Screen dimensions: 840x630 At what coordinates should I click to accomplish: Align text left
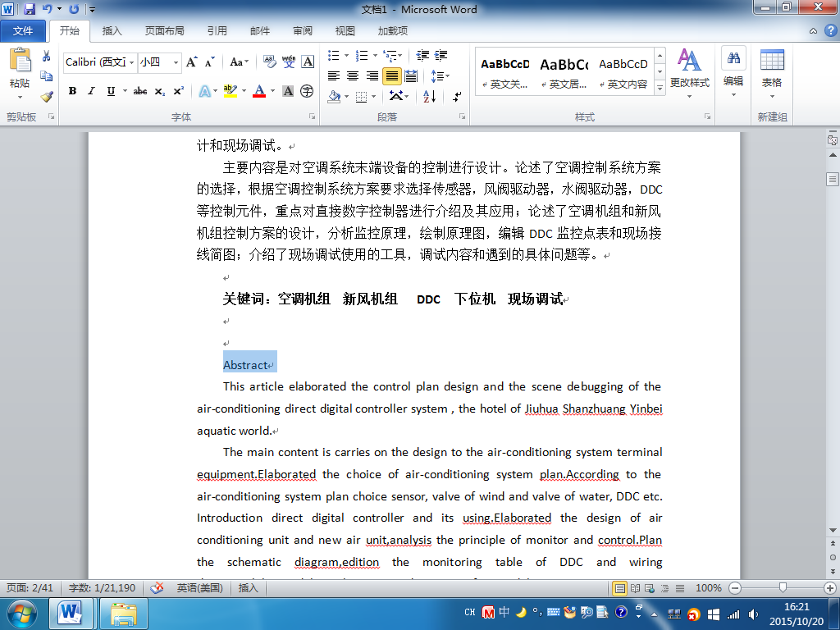334,76
